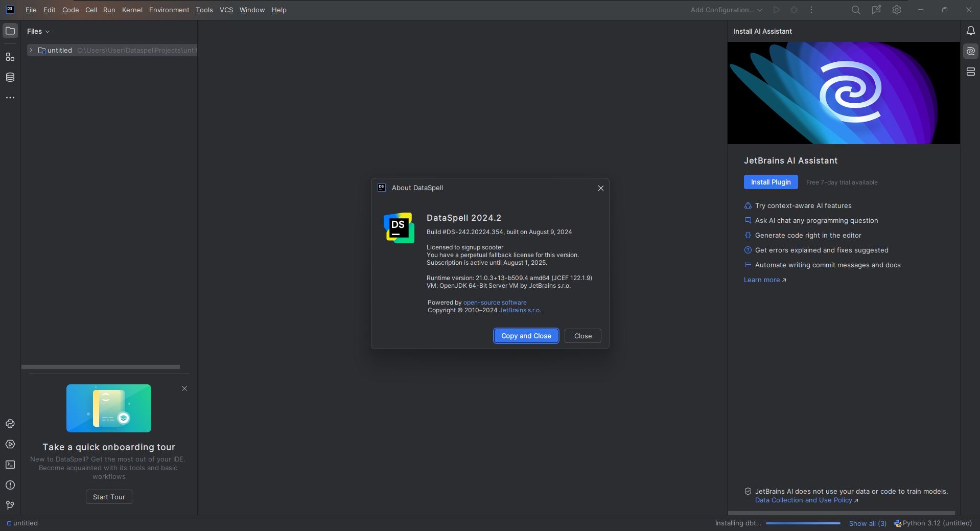This screenshot has width=980, height=531.
Task: Click the Install Plugin button
Action: tap(771, 182)
